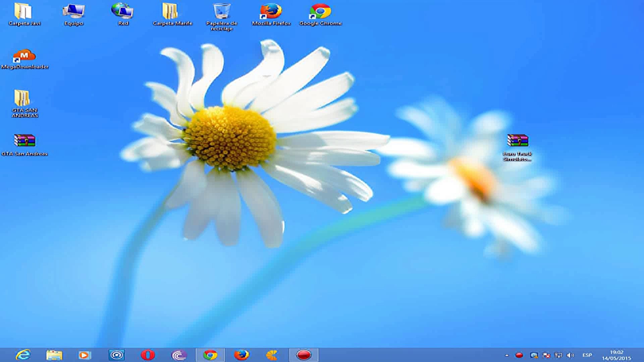Open the media player taskbar icon
The height and width of the screenshot is (362, 644).
click(x=85, y=355)
